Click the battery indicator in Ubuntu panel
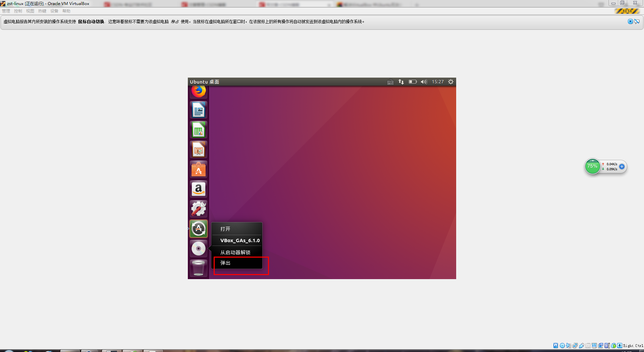 [413, 82]
